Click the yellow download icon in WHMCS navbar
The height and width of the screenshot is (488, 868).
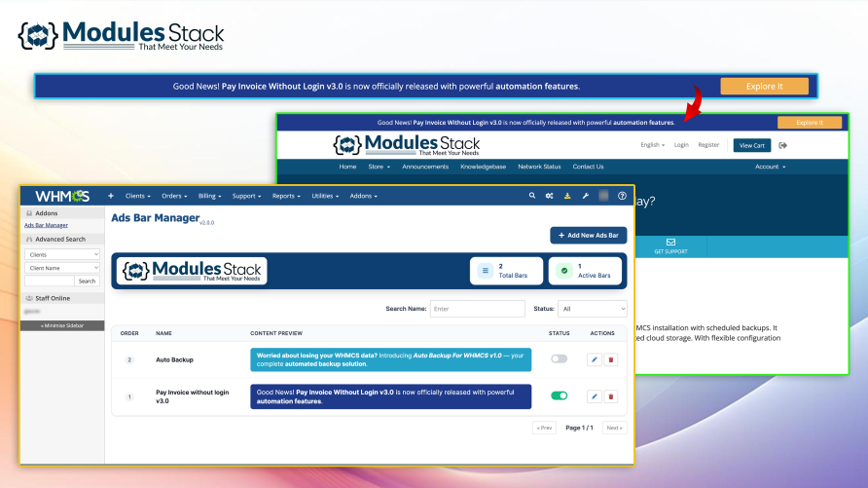point(567,196)
